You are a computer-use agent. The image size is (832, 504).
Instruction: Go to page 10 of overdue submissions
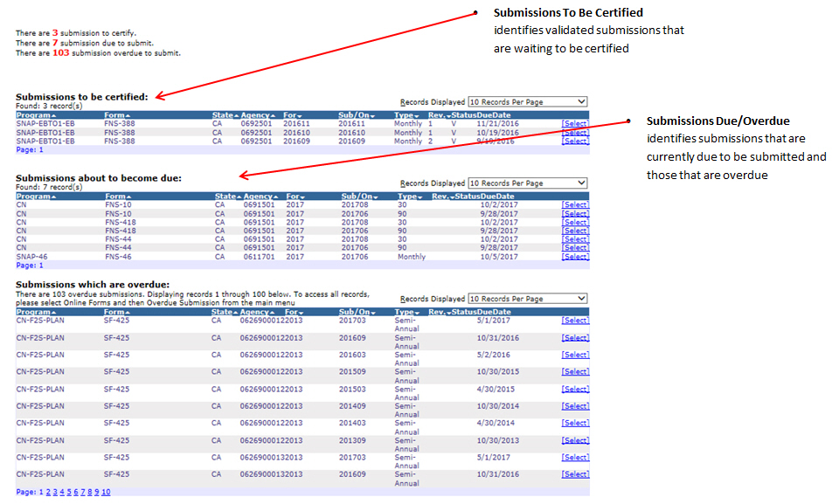coord(106,493)
